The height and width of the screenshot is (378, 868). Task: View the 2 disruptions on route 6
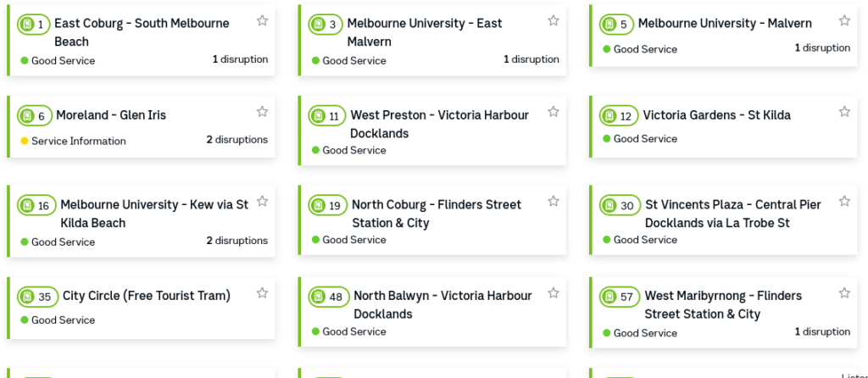click(237, 140)
